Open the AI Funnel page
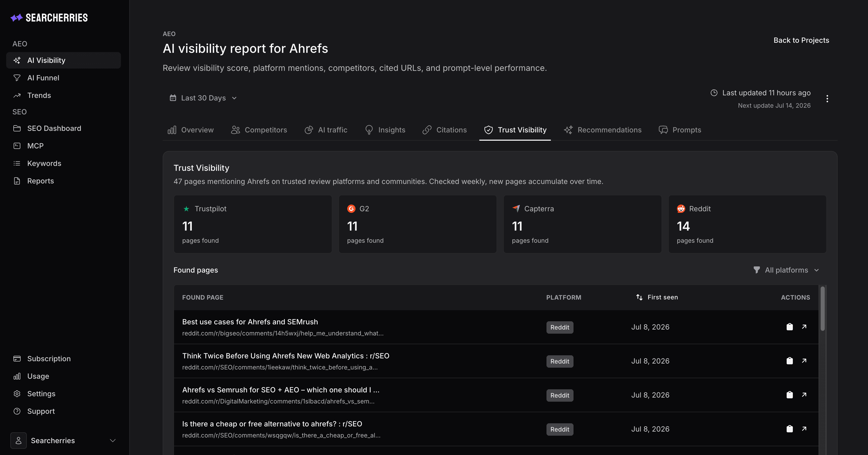The height and width of the screenshot is (455, 868). 63,78
